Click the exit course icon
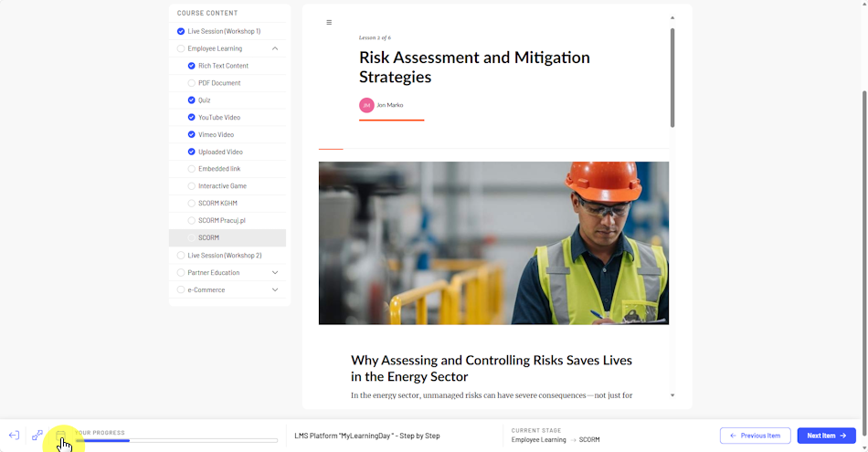The width and height of the screenshot is (868, 452). pos(14,436)
